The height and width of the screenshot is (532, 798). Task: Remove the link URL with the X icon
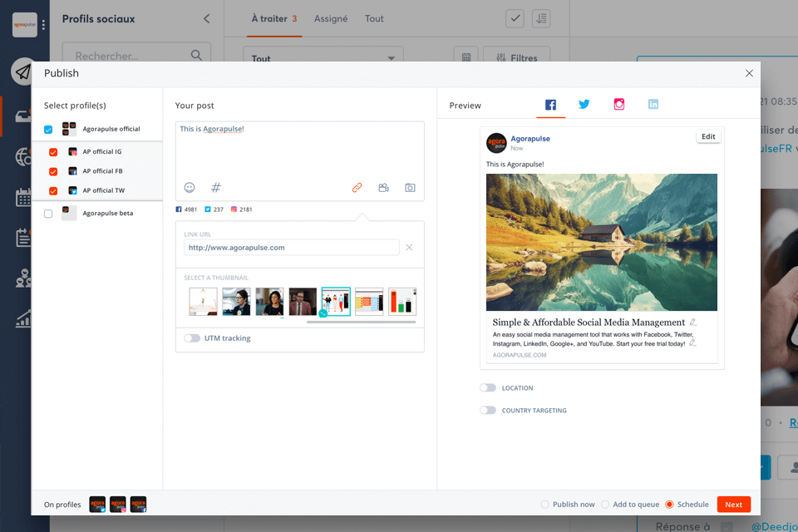point(409,248)
